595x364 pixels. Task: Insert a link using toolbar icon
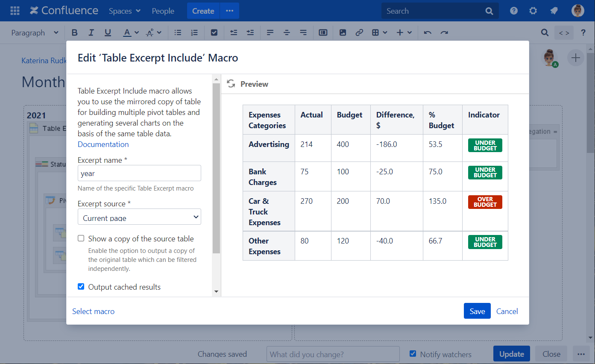point(359,33)
